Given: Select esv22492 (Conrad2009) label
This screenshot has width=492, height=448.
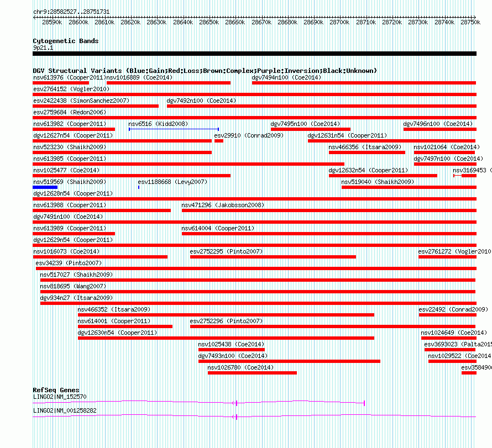Looking at the screenshot, I should pyautogui.click(x=453, y=309).
